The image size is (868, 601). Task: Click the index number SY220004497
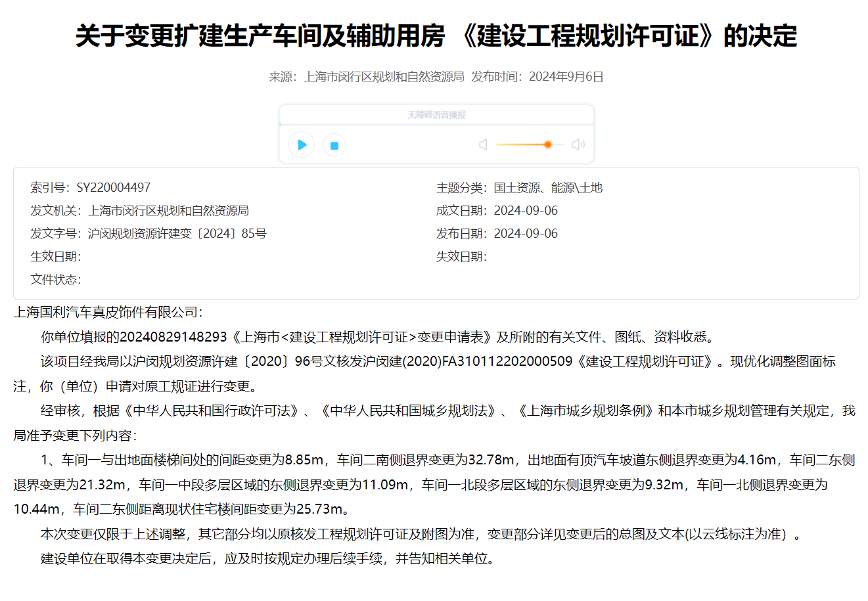click(x=114, y=188)
